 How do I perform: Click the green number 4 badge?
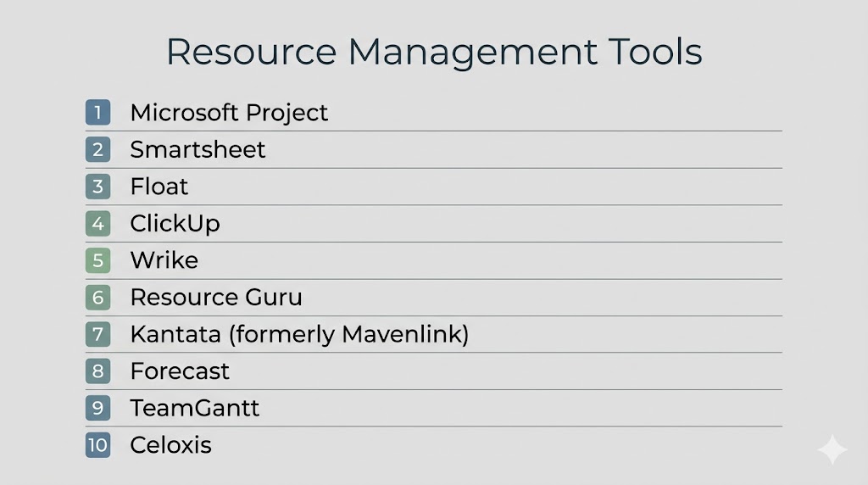(97, 224)
